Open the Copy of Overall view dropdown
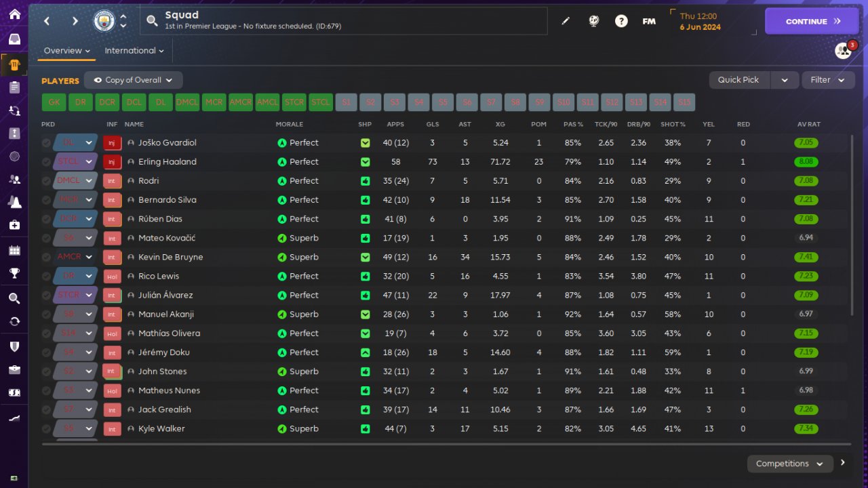 point(134,80)
